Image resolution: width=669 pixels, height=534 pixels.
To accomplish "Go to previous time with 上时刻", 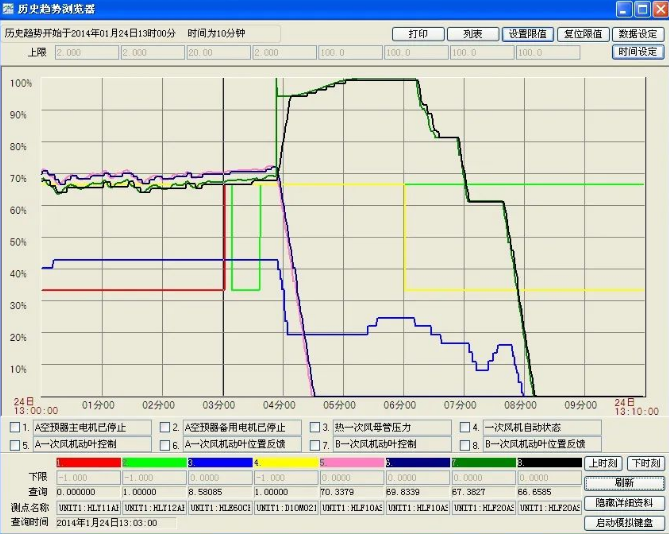I will point(603,464).
